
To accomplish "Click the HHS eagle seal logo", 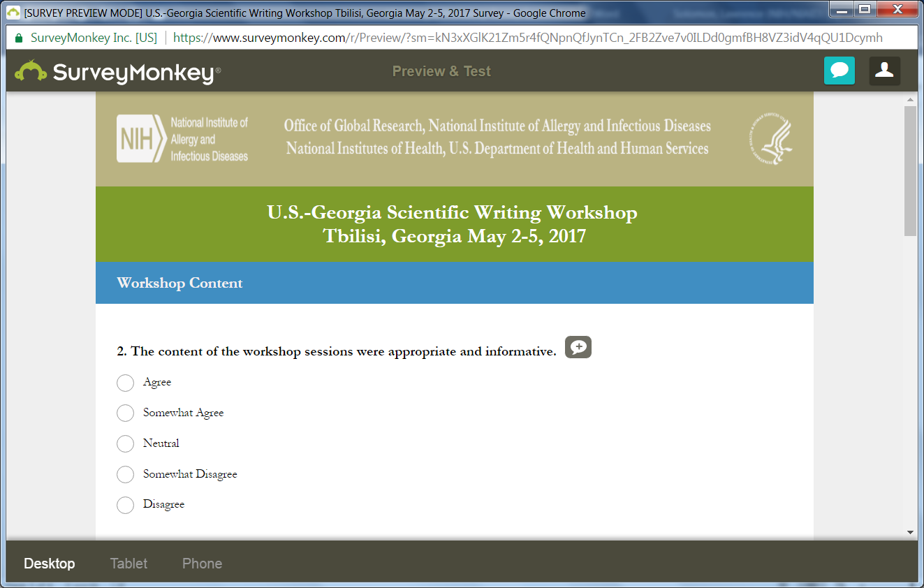I will point(772,139).
